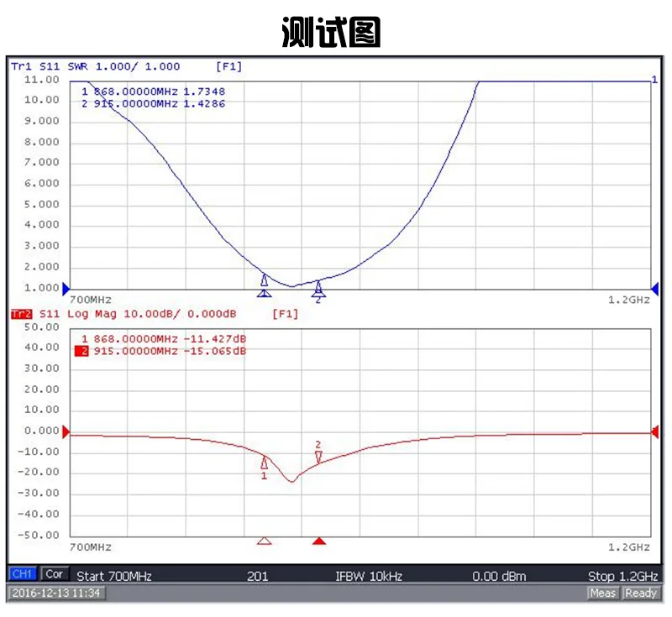Click marker 2 on Log Mag trace
This screenshot has width=672, height=617.
(x=318, y=457)
